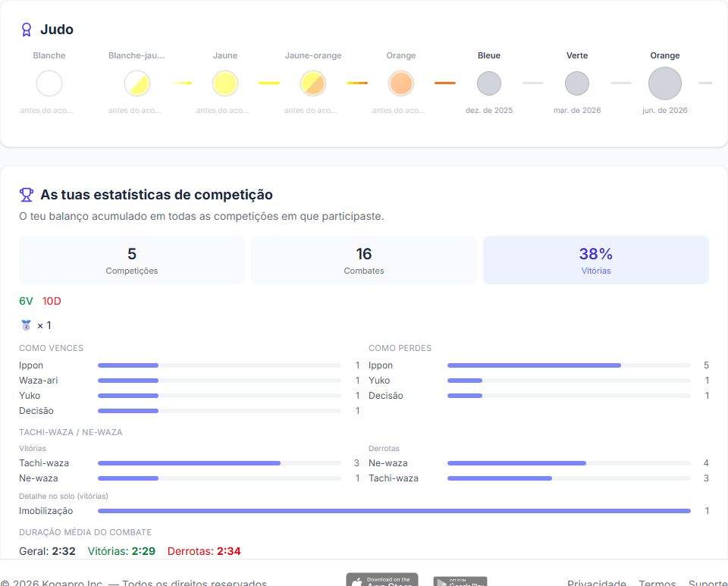
Task: Click 'Detalhe no solo (vitórias)' label
Action: pyautogui.click(x=64, y=497)
